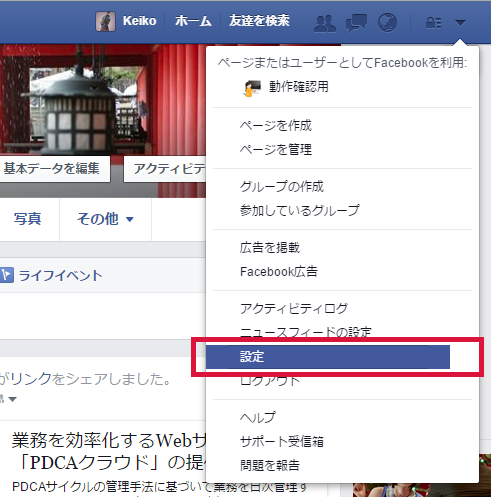Open the friend requests icon
This screenshot has width=491, height=497.
point(325,23)
